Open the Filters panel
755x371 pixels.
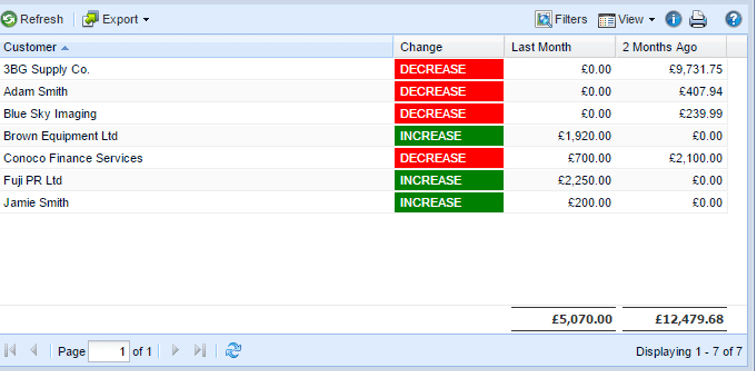[x=561, y=19]
